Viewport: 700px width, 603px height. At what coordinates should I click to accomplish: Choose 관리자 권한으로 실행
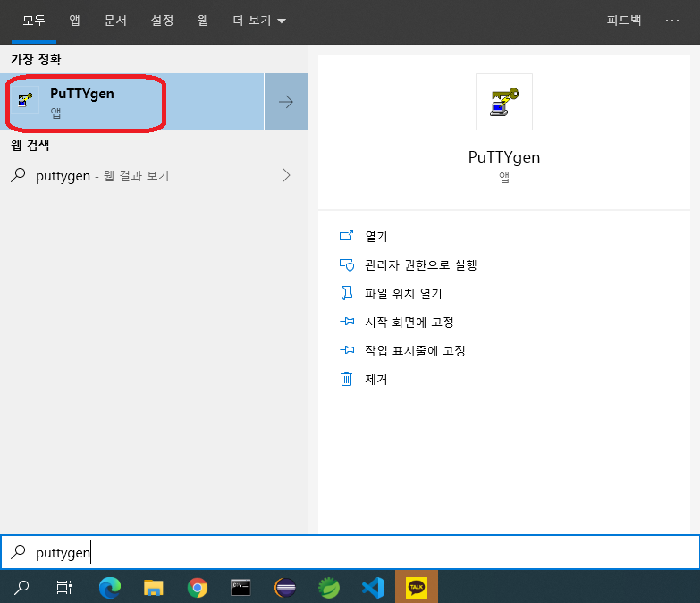click(x=421, y=265)
